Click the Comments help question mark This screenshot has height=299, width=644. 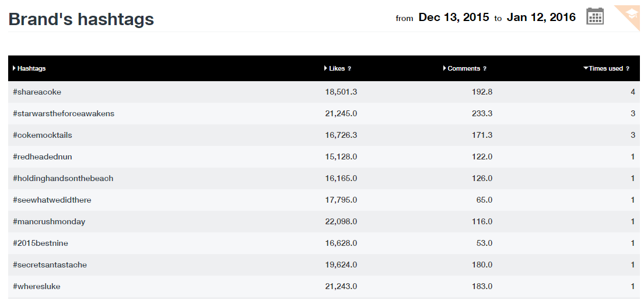point(484,69)
